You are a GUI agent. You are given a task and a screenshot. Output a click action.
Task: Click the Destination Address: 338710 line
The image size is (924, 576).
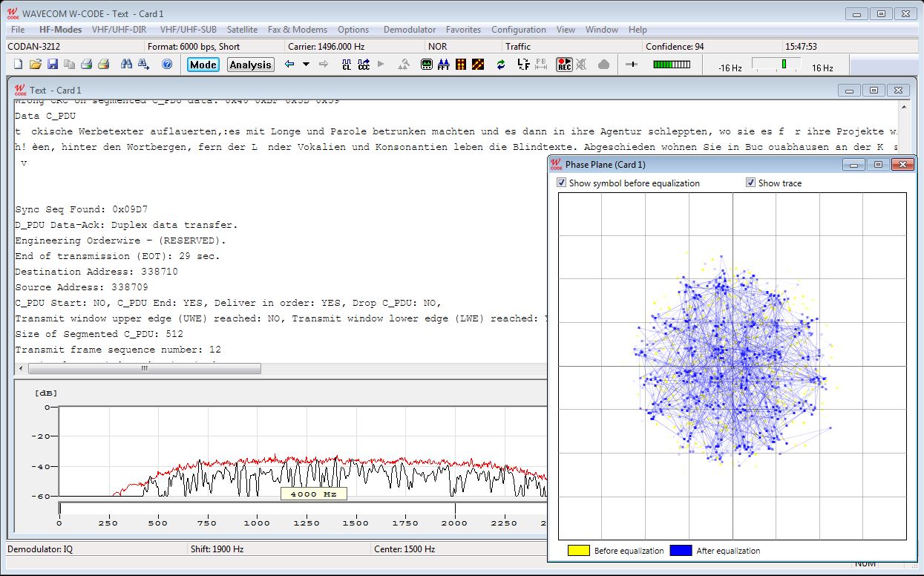coord(96,272)
